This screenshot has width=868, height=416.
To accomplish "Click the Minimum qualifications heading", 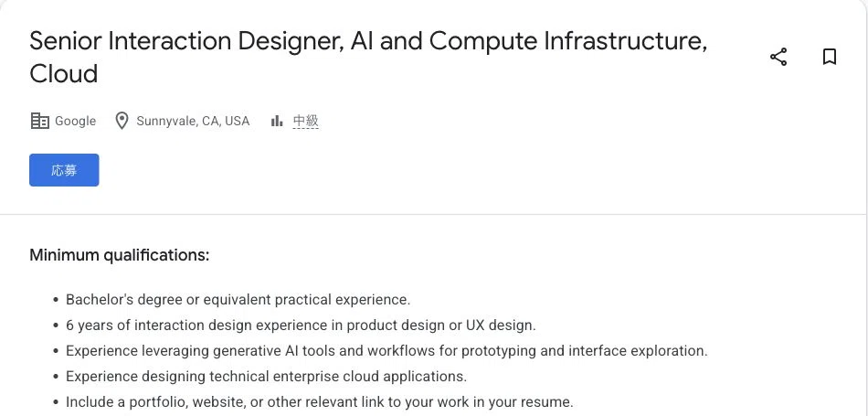I will coord(120,255).
